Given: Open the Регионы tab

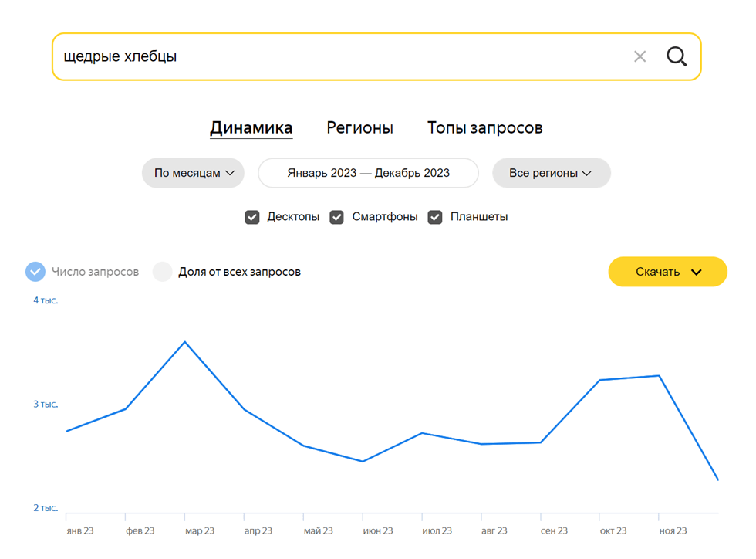Looking at the screenshot, I should (359, 127).
